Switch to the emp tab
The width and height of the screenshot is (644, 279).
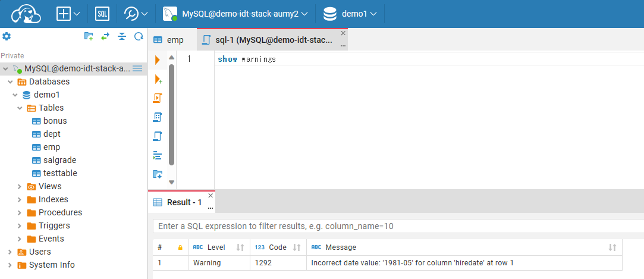[169, 40]
